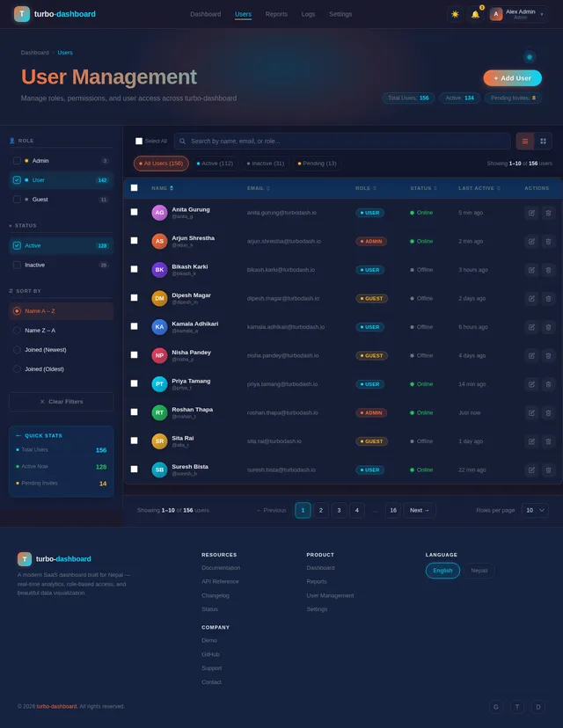Open the Rows per page dropdown
The width and height of the screenshot is (563, 728).
click(535, 510)
